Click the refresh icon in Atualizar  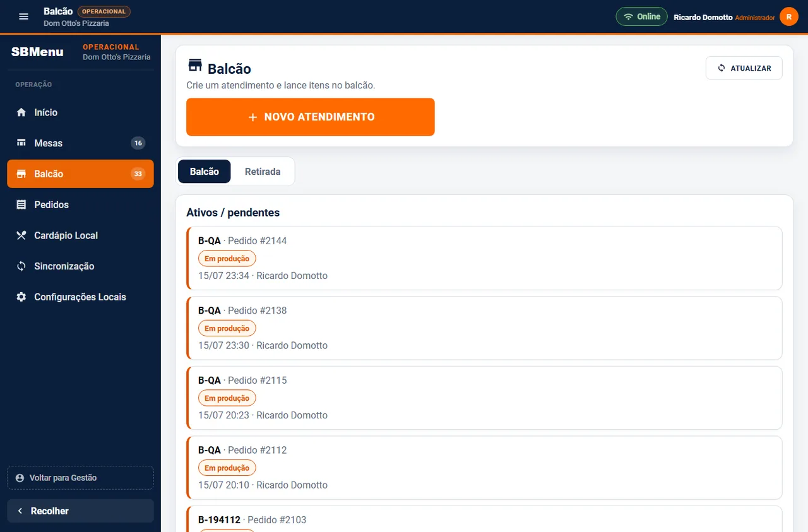[722, 68]
